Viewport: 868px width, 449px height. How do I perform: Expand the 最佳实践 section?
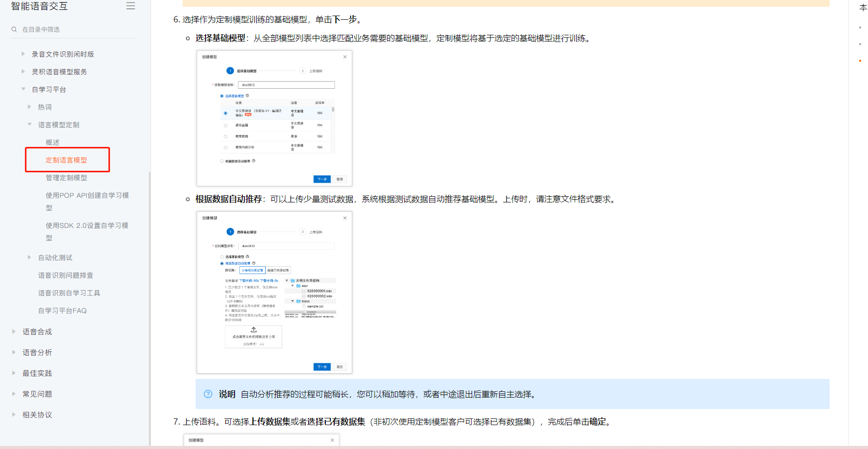pos(13,373)
